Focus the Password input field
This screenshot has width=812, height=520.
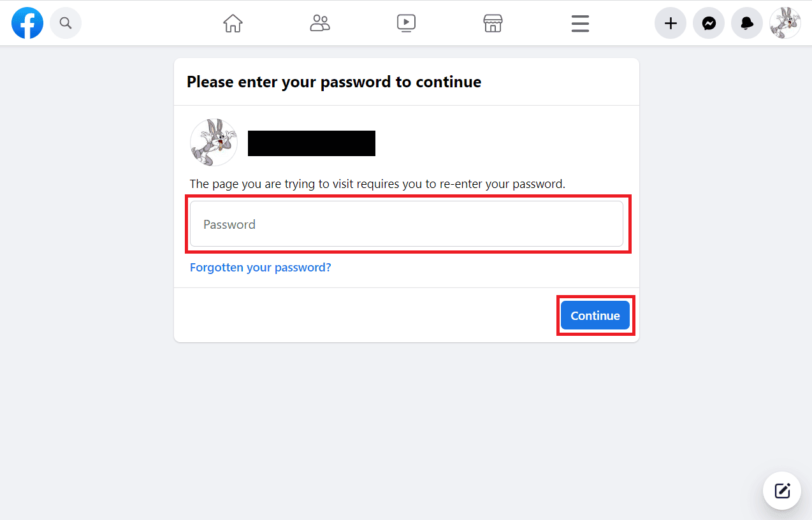tap(406, 224)
